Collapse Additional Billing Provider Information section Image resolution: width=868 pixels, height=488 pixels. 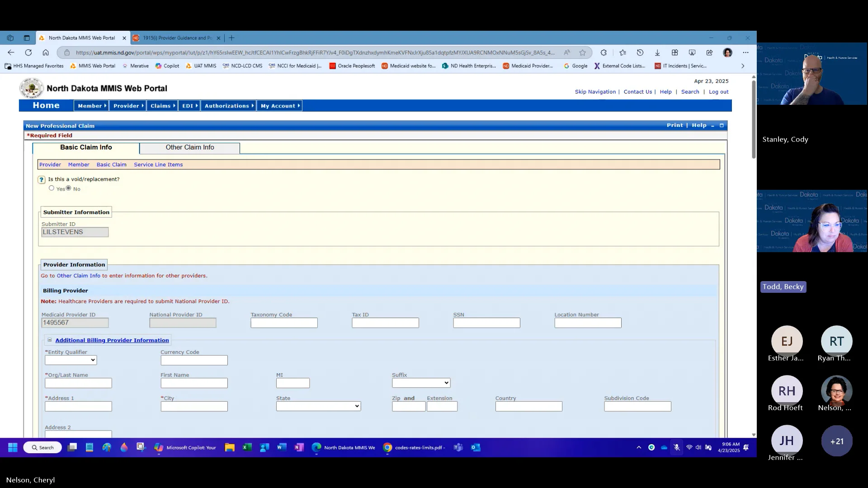click(x=49, y=340)
